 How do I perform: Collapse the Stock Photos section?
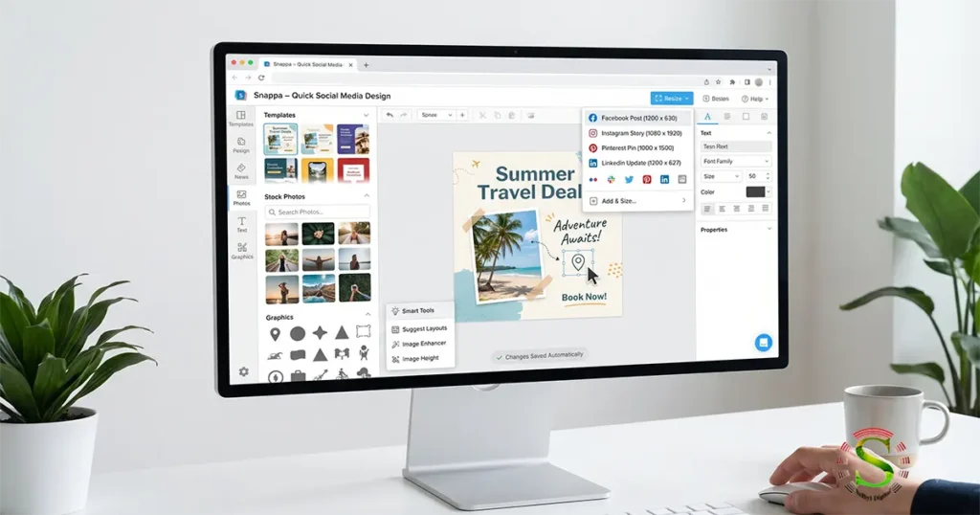(367, 196)
